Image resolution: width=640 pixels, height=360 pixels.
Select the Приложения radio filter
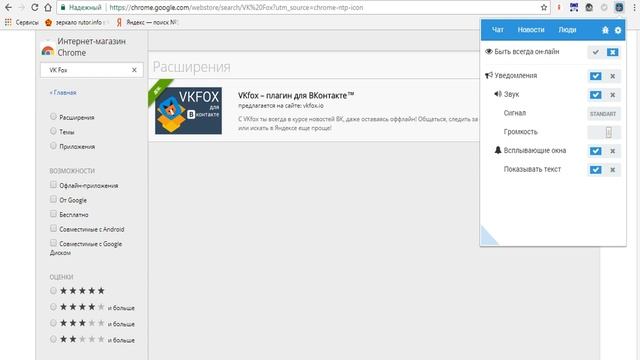point(53,146)
